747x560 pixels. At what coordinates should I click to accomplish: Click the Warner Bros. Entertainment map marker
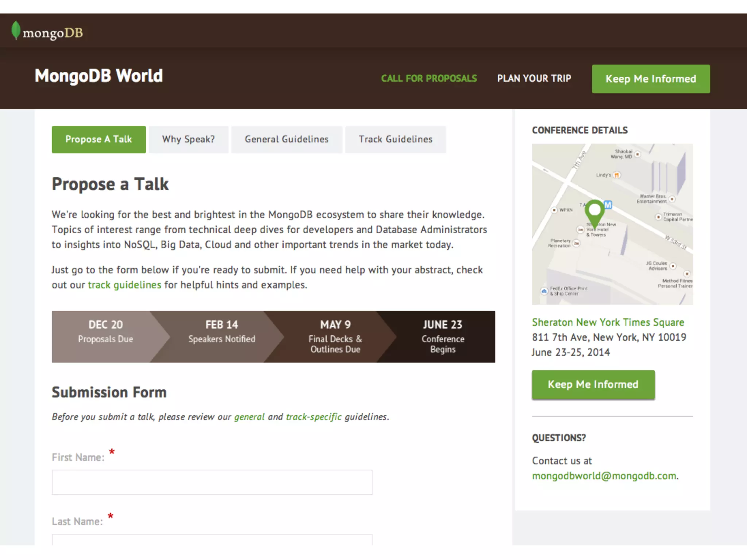coord(672,199)
